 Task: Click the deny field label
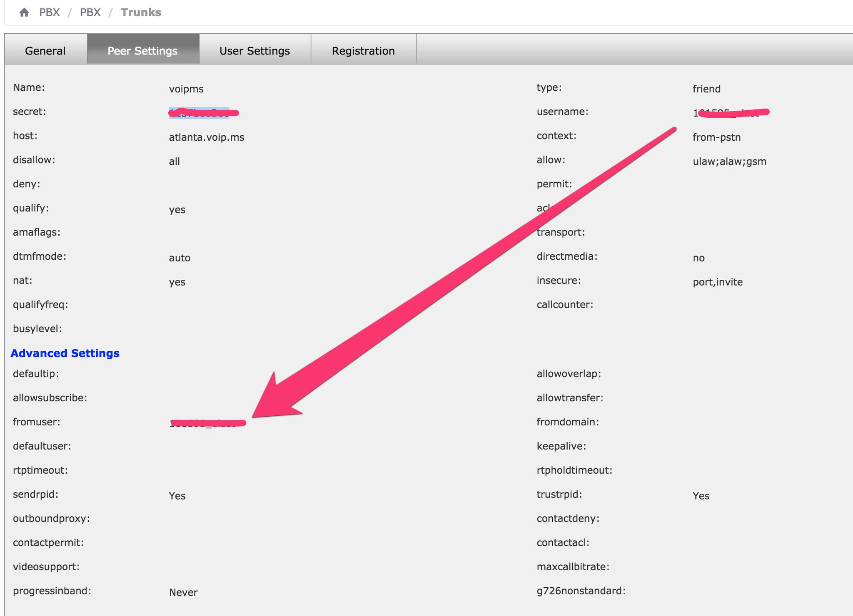point(27,184)
